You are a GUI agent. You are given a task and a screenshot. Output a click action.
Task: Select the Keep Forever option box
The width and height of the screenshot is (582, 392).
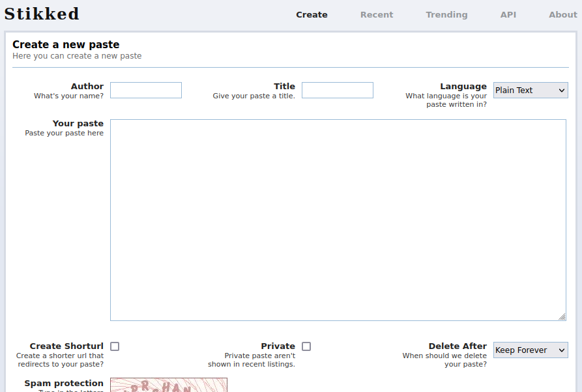(x=530, y=350)
